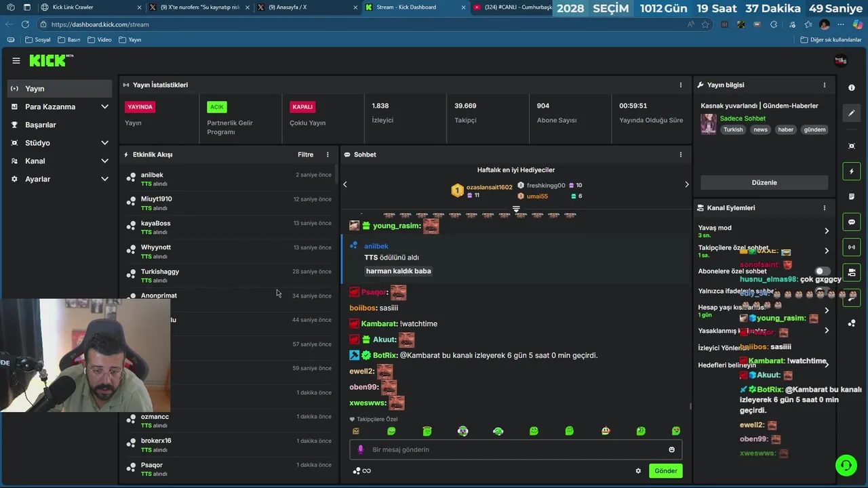868x488 pixels.
Task: Open Takipçilere özel sohbet settings arrow
Action: [x=826, y=251]
